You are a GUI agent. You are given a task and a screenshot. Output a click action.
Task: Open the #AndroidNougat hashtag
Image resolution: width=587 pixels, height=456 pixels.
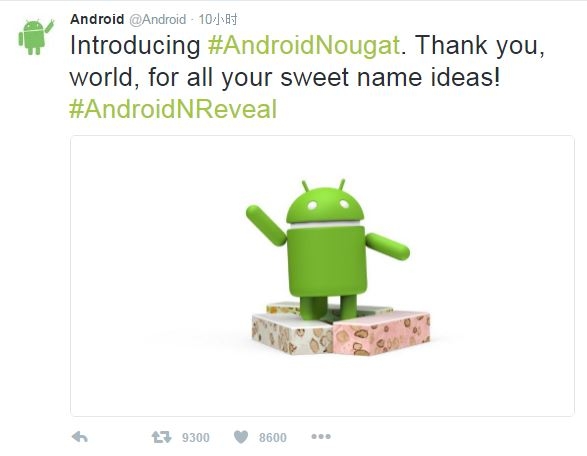(x=304, y=45)
